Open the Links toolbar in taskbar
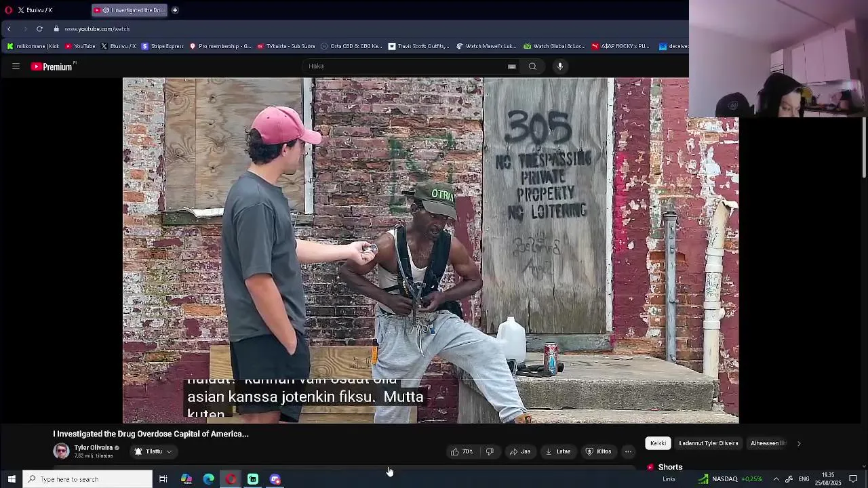This screenshot has height=488, width=868. (669, 479)
